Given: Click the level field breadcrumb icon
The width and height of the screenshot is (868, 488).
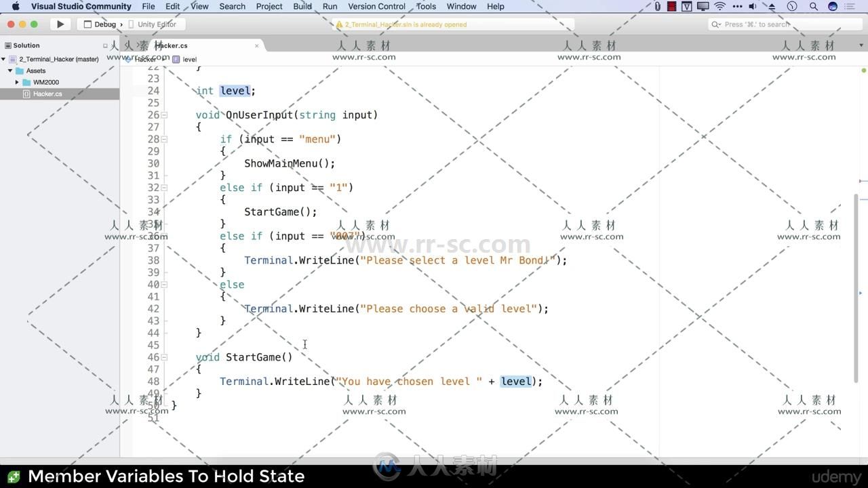Looking at the screenshot, I should click(176, 59).
